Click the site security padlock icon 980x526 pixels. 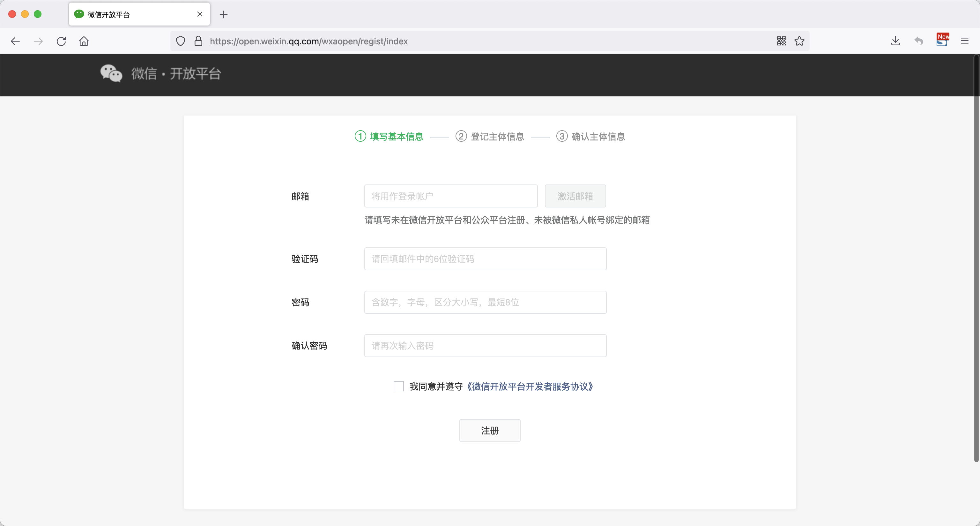tap(198, 41)
